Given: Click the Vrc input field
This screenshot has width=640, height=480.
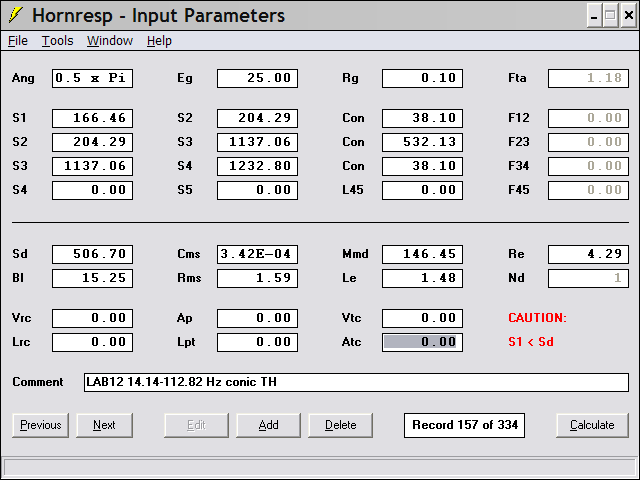Looking at the screenshot, I should click(x=92, y=318).
